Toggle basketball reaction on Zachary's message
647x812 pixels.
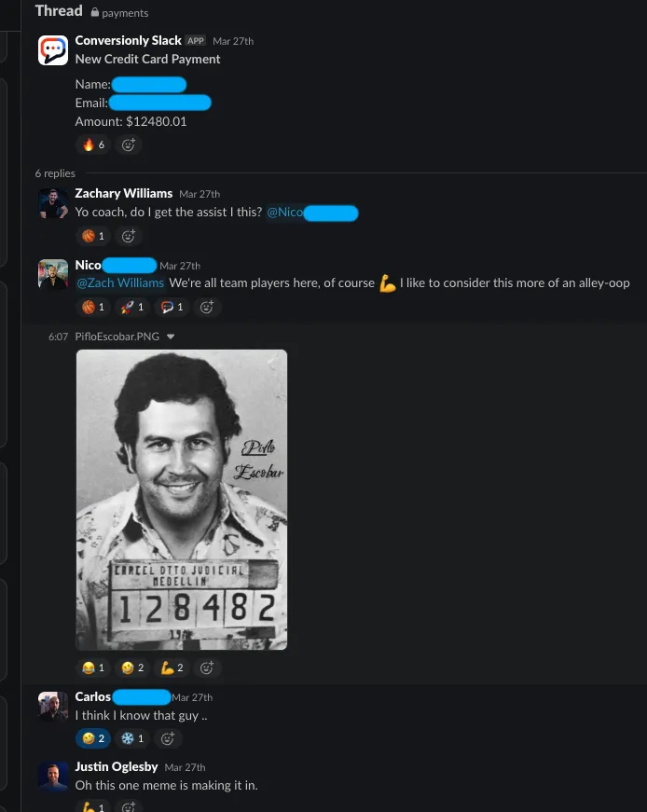tap(94, 236)
